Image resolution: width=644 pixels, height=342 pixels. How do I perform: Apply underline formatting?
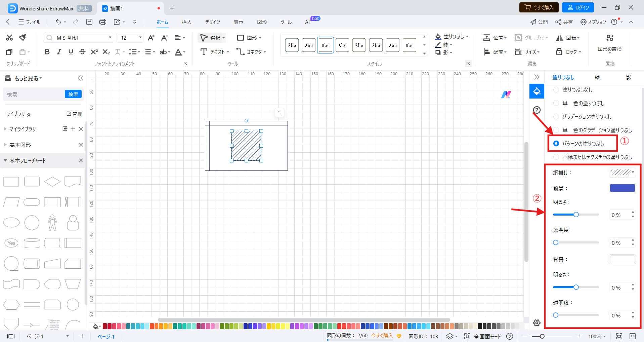coord(71,52)
